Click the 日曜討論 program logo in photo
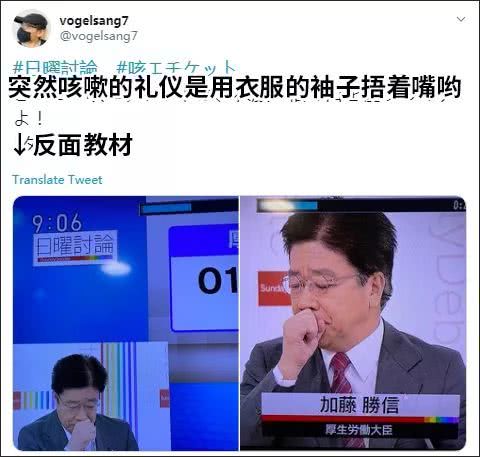Viewport: 480px width, 457px height. click(75, 248)
